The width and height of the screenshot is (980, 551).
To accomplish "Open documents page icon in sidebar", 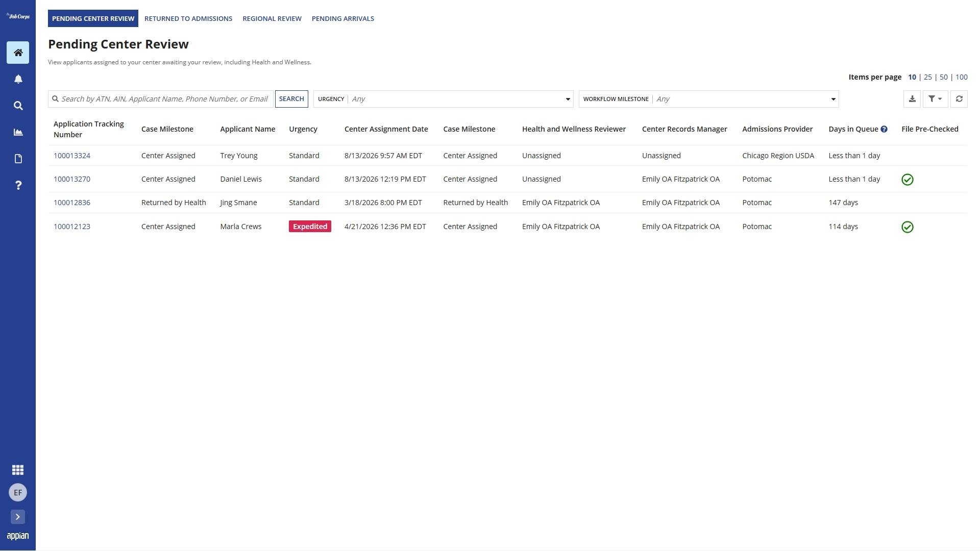I will (18, 159).
